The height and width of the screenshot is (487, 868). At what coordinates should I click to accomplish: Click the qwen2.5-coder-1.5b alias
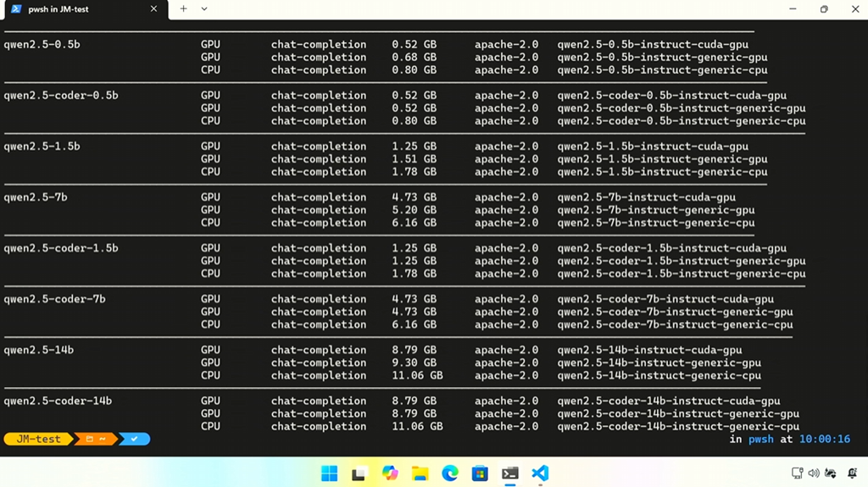(61, 248)
